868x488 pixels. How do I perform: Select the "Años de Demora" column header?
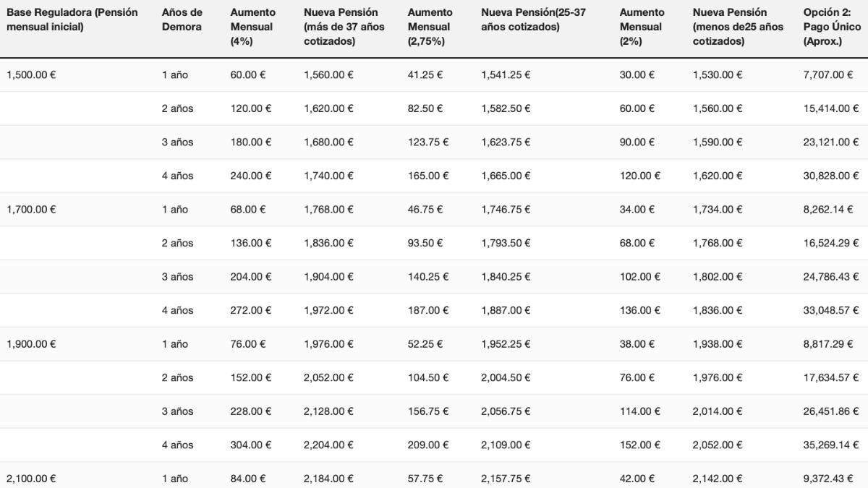(182, 20)
